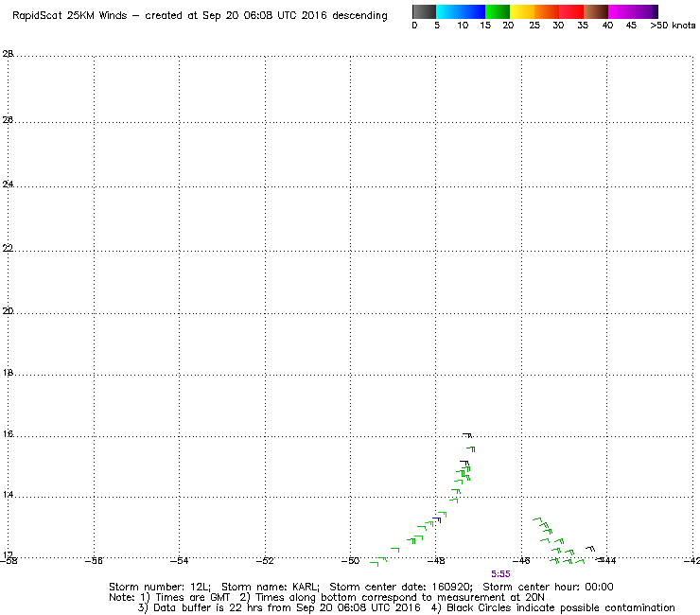Click the legend scale value '45'
Screen dimensions: 700x615
[631, 26]
